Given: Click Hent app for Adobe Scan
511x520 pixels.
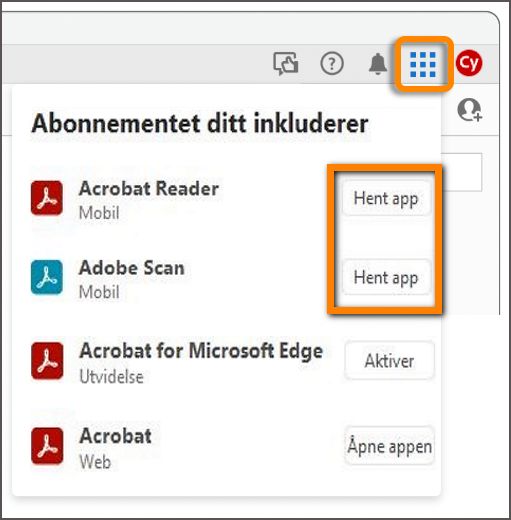Looking at the screenshot, I should point(386,277).
